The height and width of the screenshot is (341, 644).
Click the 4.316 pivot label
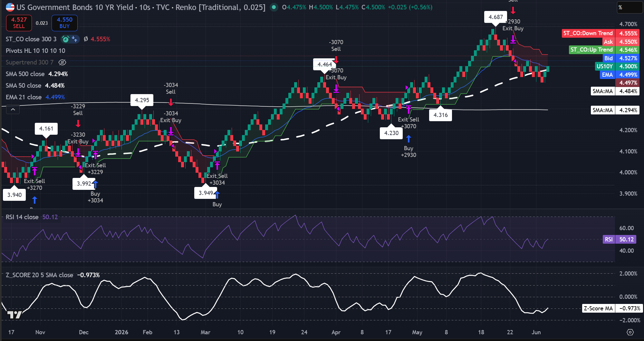point(440,115)
